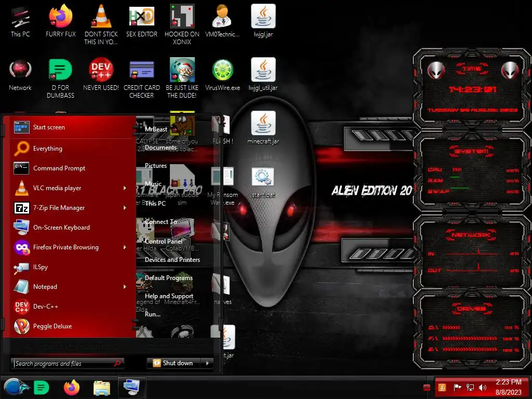532x399 pixels.
Task: Open Default Programs from the Start menu
Action: point(169,278)
